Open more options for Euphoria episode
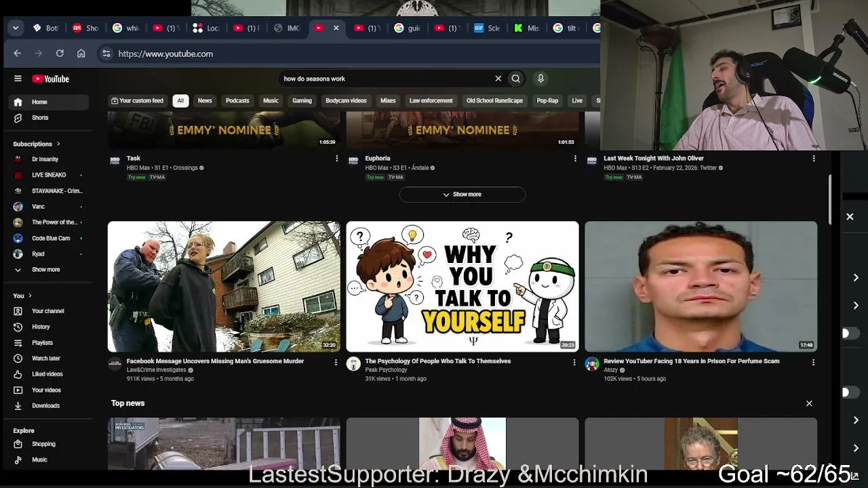The height and width of the screenshot is (488, 868). pyautogui.click(x=575, y=159)
